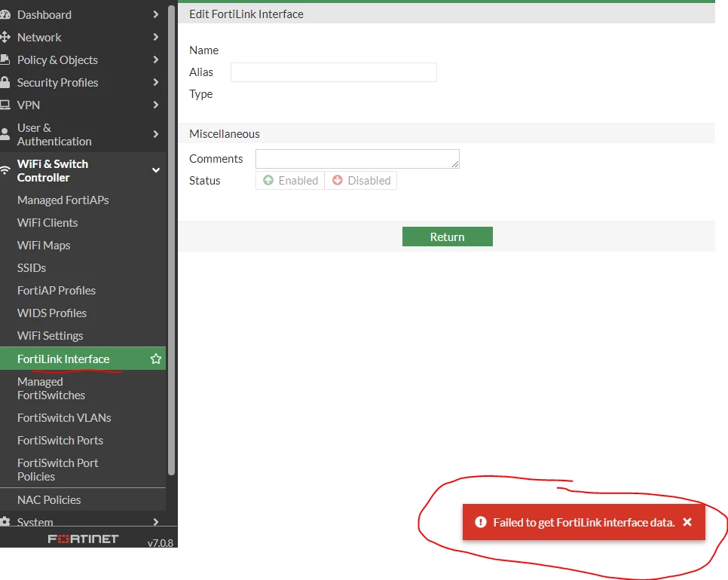Screen dimensions: 728x580
Task: Click the 'Failed to get FortiLink interface data.' message
Action: 583,523
